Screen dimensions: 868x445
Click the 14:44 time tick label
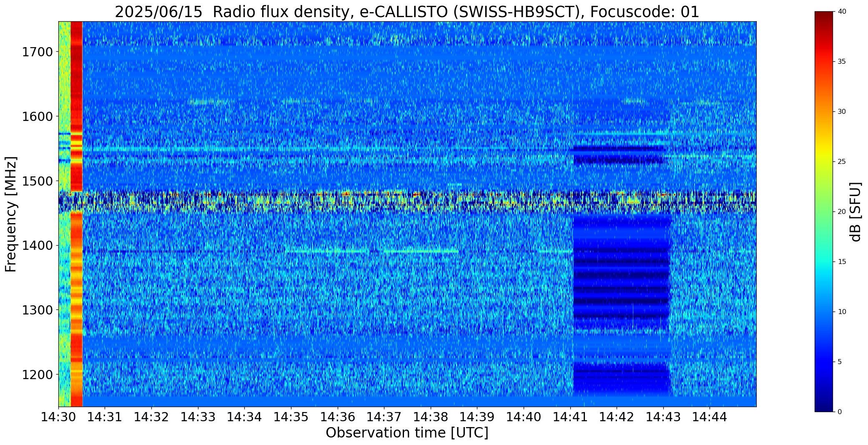(710, 417)
